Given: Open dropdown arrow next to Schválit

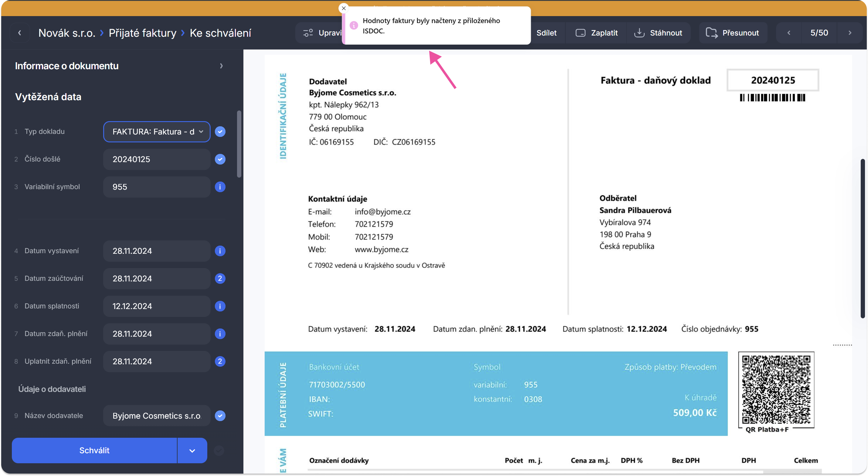Looking at the screenshot, I should [192, 451].
